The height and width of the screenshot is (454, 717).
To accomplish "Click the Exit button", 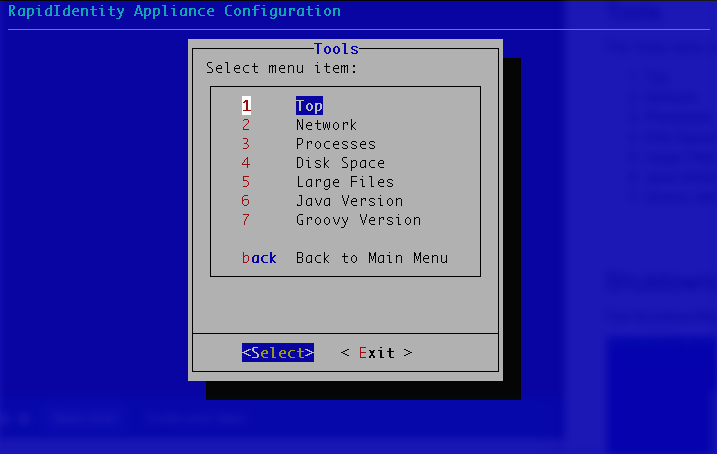I will 376,353.
